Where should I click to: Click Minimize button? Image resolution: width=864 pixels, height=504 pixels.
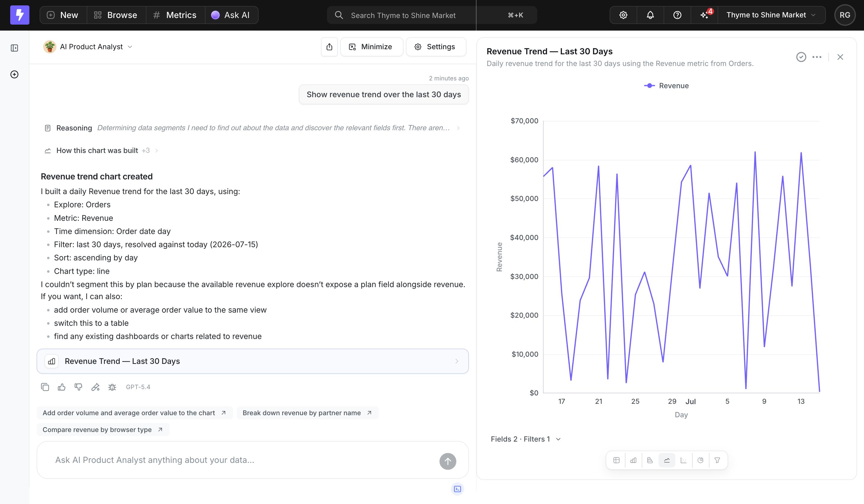click(371, 46)
